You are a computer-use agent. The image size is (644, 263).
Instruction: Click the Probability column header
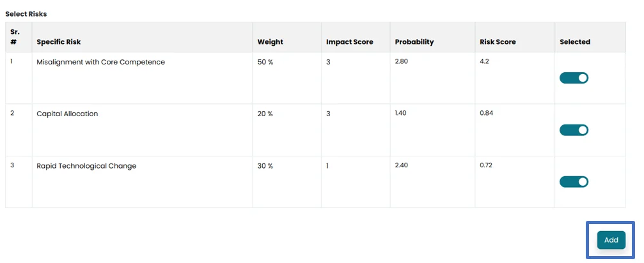tap(414, 42)
